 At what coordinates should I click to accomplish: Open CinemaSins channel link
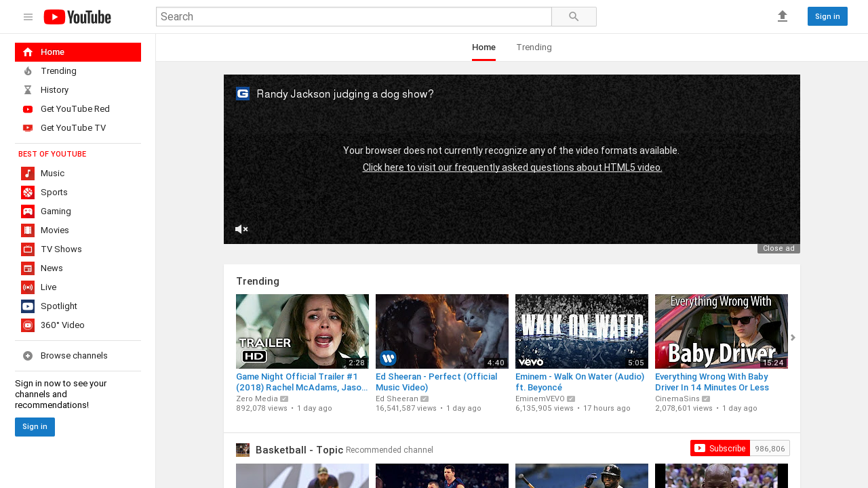[x=677, y=399]
